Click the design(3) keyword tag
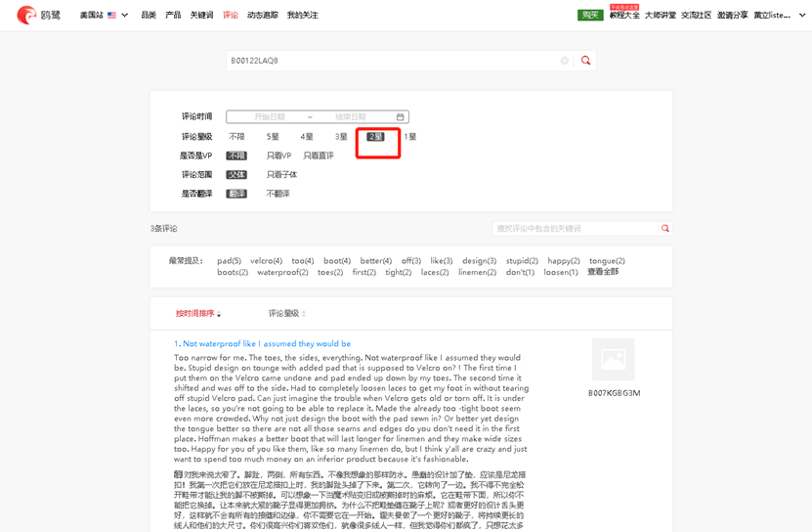812x532 pixels. coord(480,261)
